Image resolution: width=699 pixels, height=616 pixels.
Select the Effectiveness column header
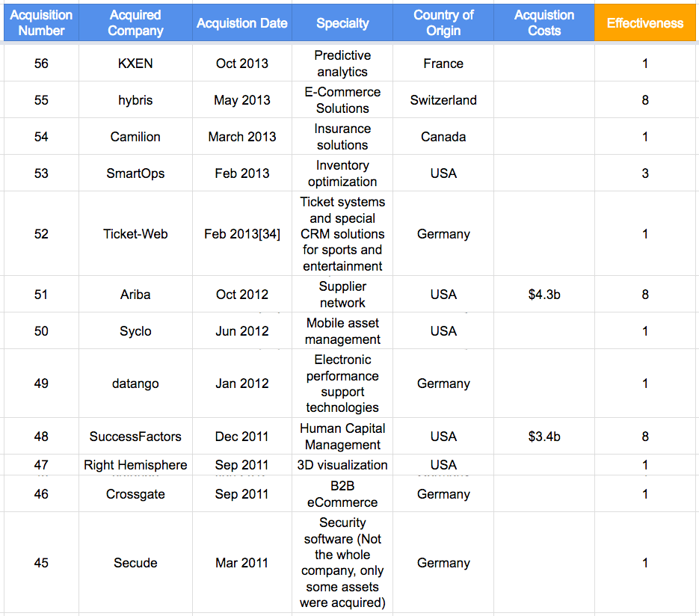[x=644, y=22]
